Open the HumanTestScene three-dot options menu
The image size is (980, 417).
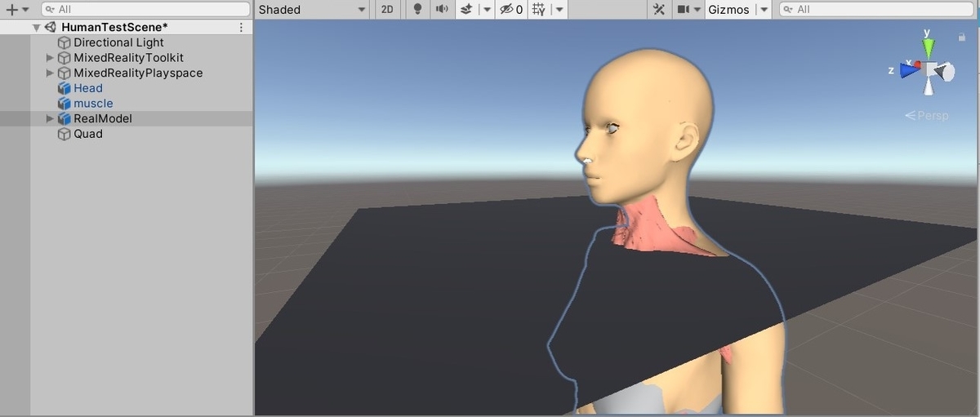(x=241, y=27)
